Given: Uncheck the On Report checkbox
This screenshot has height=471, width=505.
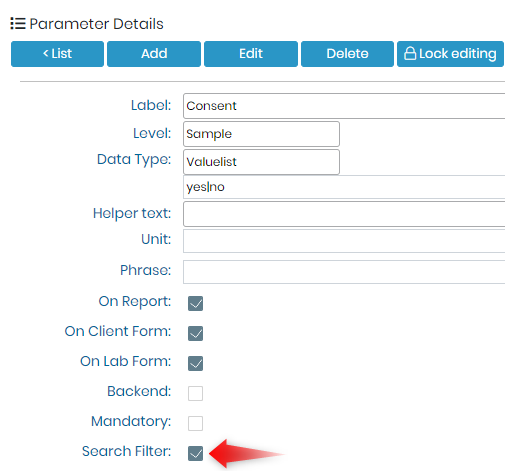Looking at the screenshot, I should point(195,303).
